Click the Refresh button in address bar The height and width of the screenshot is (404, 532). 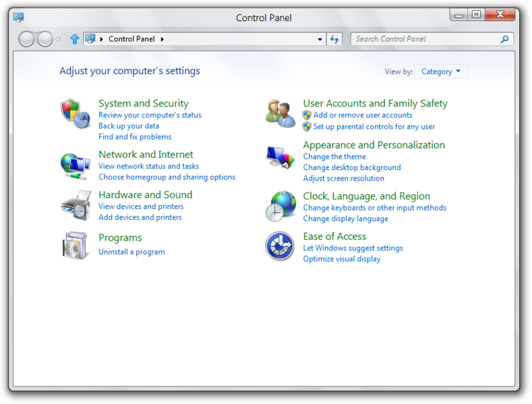click(334, 39)
